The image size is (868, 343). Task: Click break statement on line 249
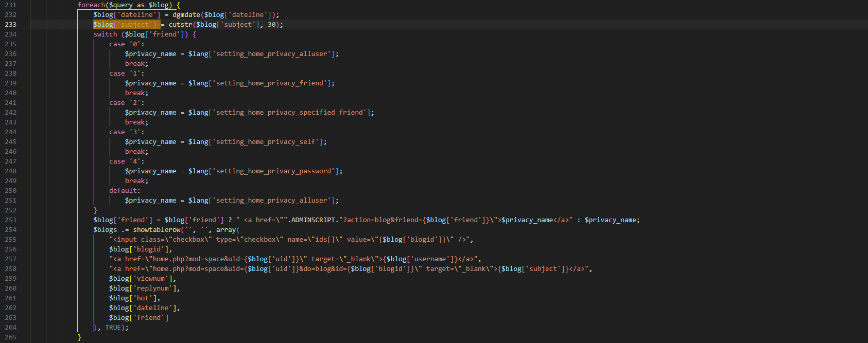click(x=136, y=181)
